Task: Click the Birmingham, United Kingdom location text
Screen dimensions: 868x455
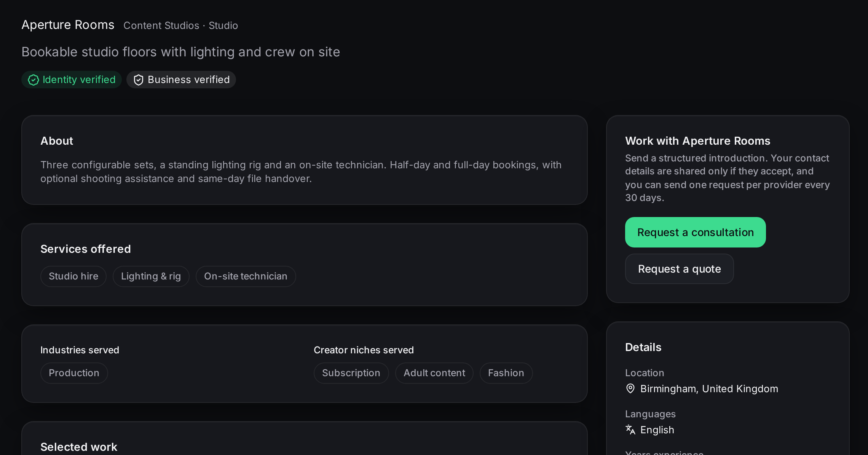Action: (x=709, y=389)
